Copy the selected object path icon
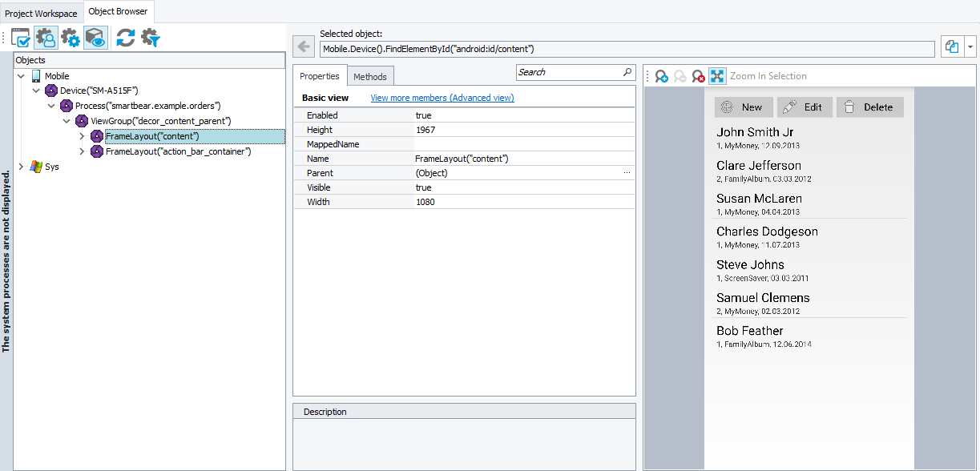The height and width of the screenshot is (471, 980). [x=950, y=47]
